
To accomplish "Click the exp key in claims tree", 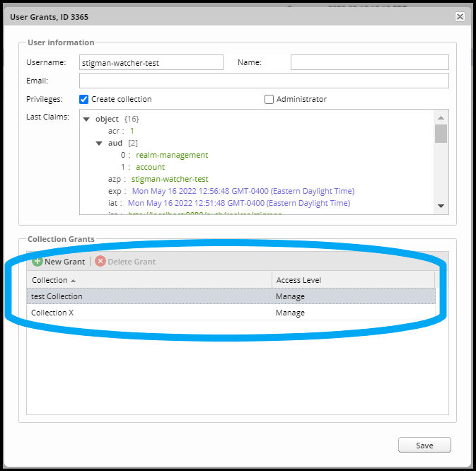I will pyautogui.click(x=115, y=192).
